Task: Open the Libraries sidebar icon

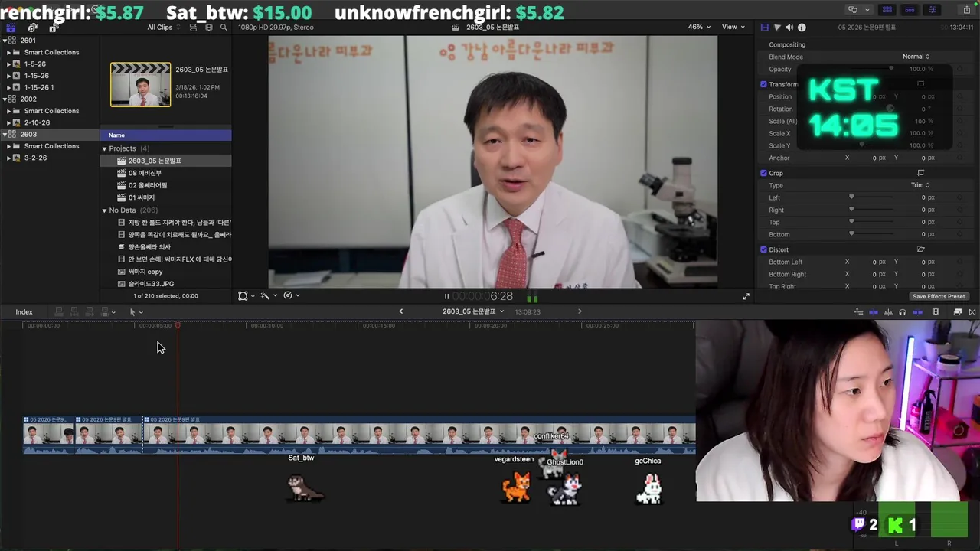Action: pyautogui.click(x=11, y=28)
